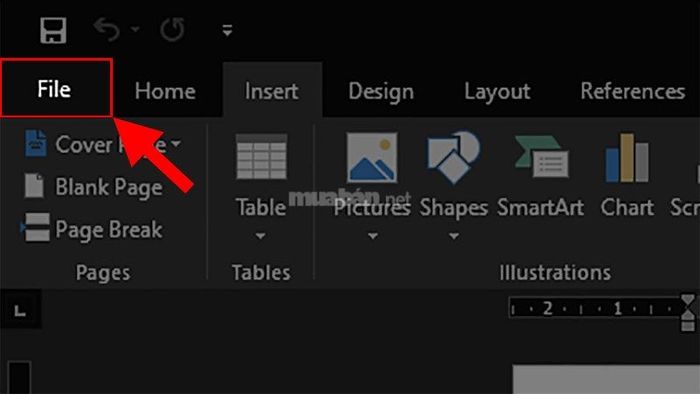Open the File tab
The height and width of the screenshot is (394, 700).
click(56, 88)
